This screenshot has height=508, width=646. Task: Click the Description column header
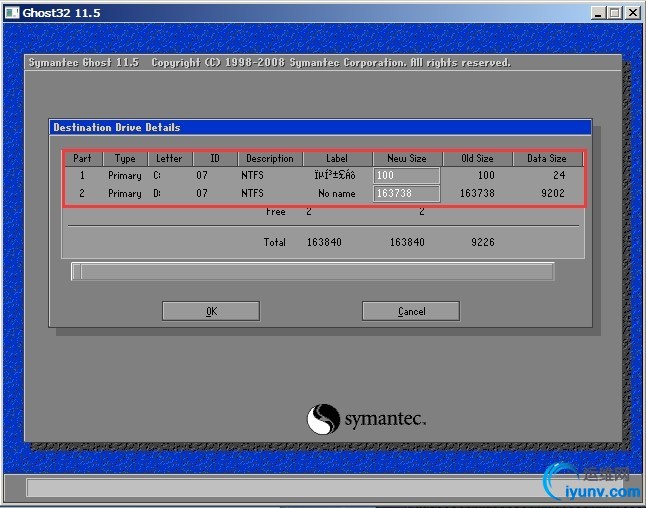[x=270, y=158]
